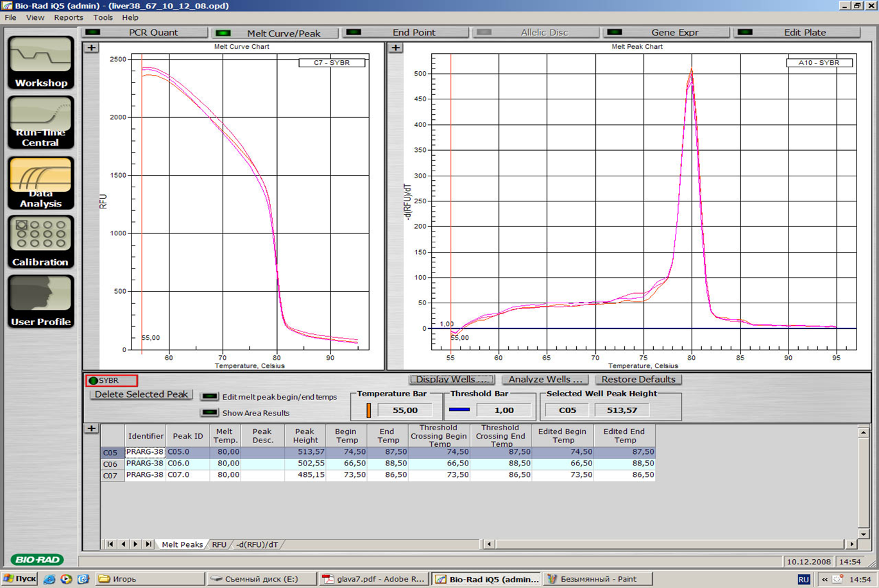Click RU language indicator in tray
The height and width of the screenshot is (588, 879).
(803, 579)
